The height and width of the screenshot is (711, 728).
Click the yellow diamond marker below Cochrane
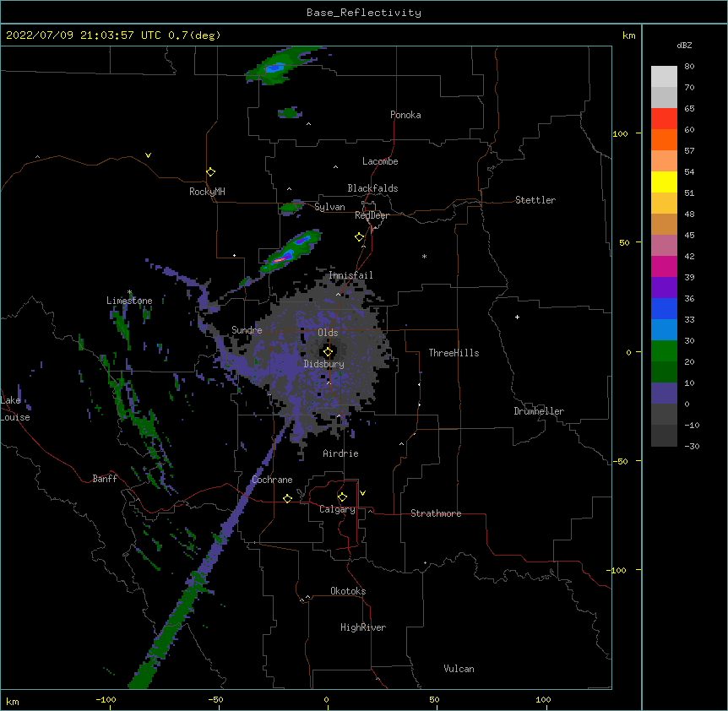[287, 498]
